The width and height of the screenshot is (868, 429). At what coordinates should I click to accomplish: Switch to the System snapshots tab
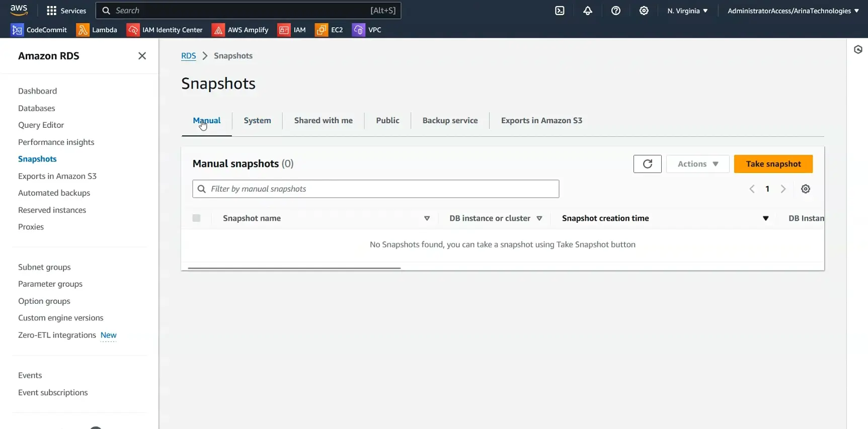click(257, 121)
